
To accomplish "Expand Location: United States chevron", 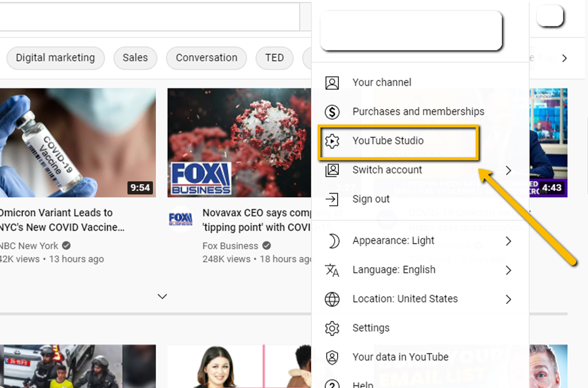I will [508, 299].
